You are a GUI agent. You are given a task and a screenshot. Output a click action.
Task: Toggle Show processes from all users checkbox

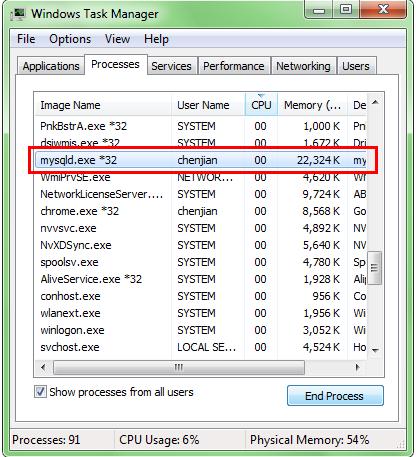coord(40,391)
